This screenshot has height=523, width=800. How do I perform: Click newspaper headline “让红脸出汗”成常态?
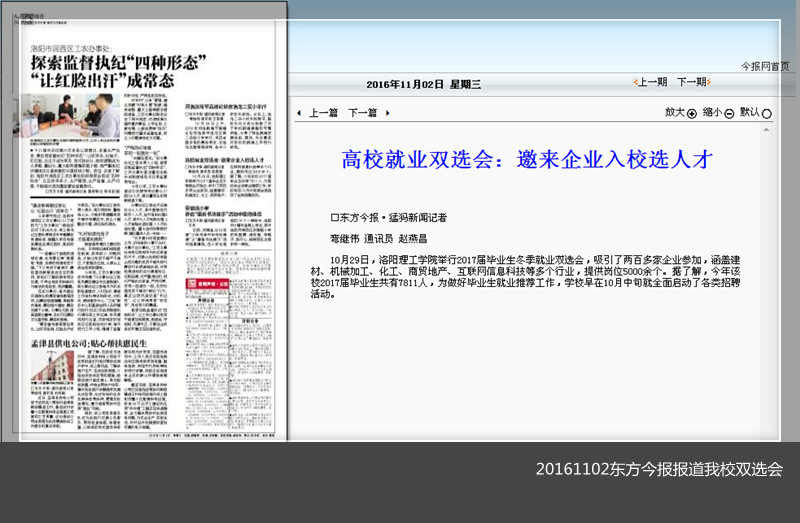tap(103, 81)
